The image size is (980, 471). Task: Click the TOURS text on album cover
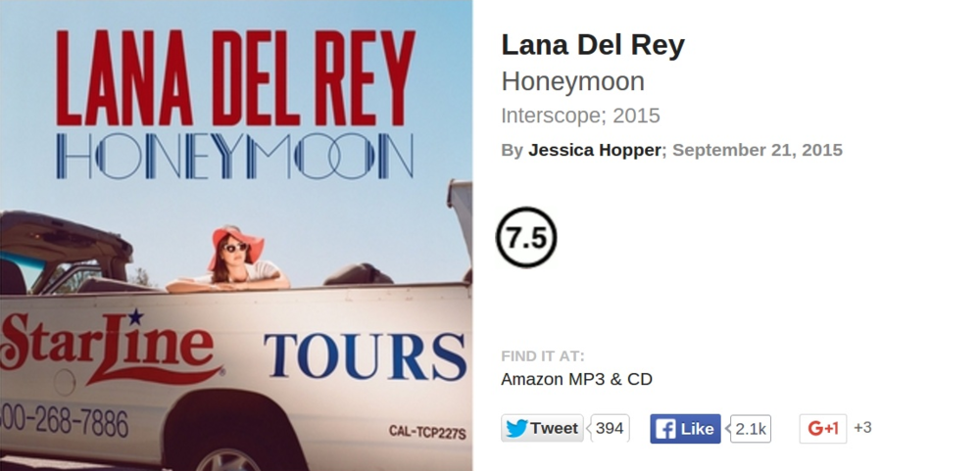pos(365,356)
